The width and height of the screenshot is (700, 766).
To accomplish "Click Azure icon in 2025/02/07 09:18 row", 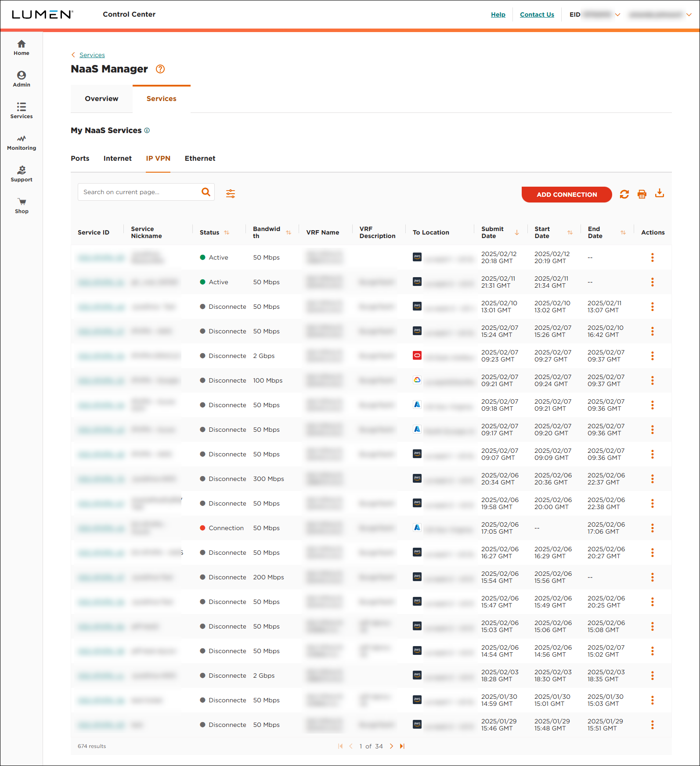I will pyautogui.click(x=417, y=405).
